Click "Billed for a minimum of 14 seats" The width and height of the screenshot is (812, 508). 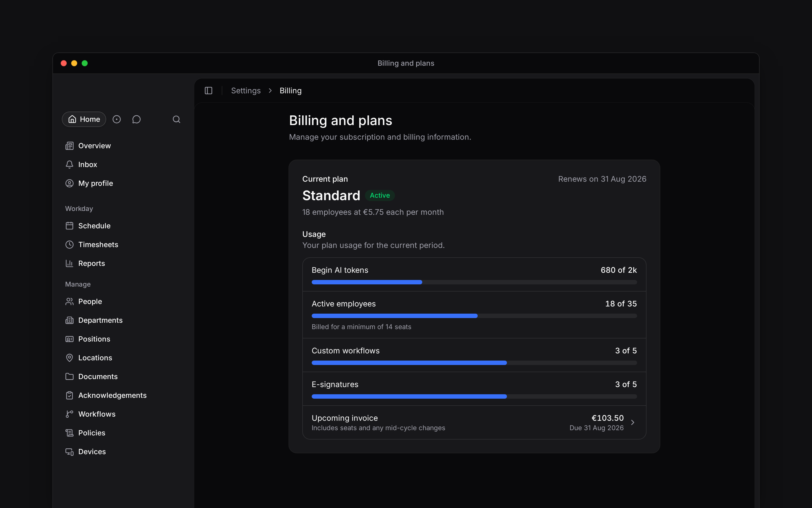pyautogui.click(x=361, y=327)
